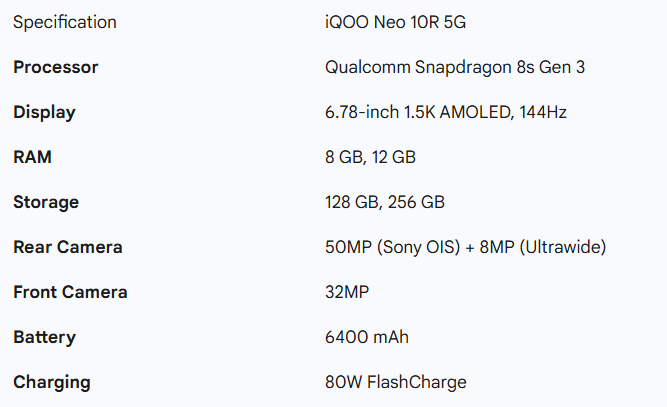Click the Front Camera row label
667x407 pixels.
[70, 292]
